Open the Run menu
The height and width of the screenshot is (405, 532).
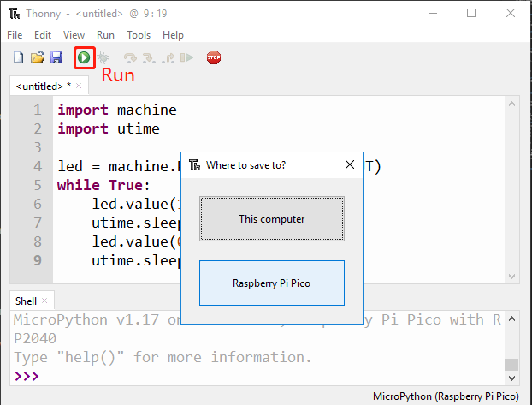click(105, 35)
